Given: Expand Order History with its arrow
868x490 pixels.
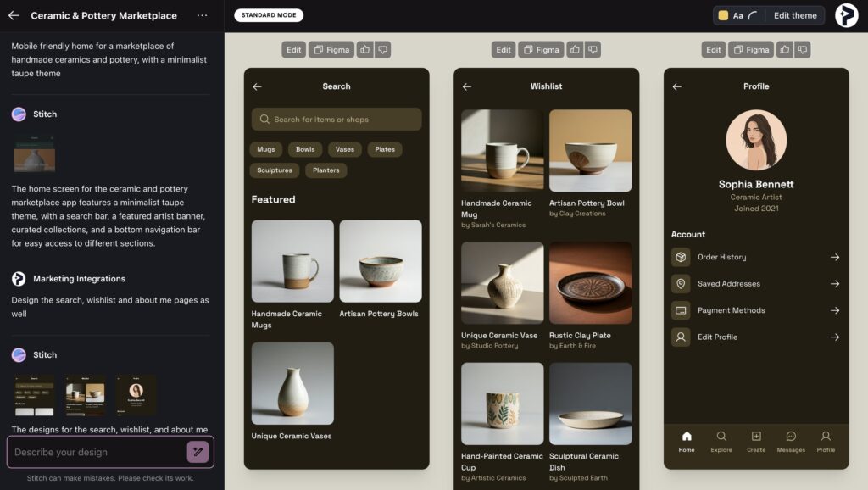Looking at the screenshot, I should 835,257.
